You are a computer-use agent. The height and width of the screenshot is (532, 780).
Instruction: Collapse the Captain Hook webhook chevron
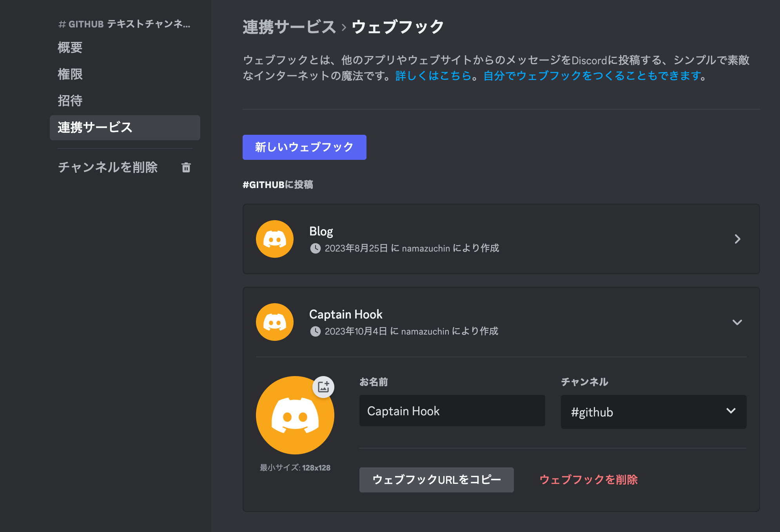[x=737, y=322]
